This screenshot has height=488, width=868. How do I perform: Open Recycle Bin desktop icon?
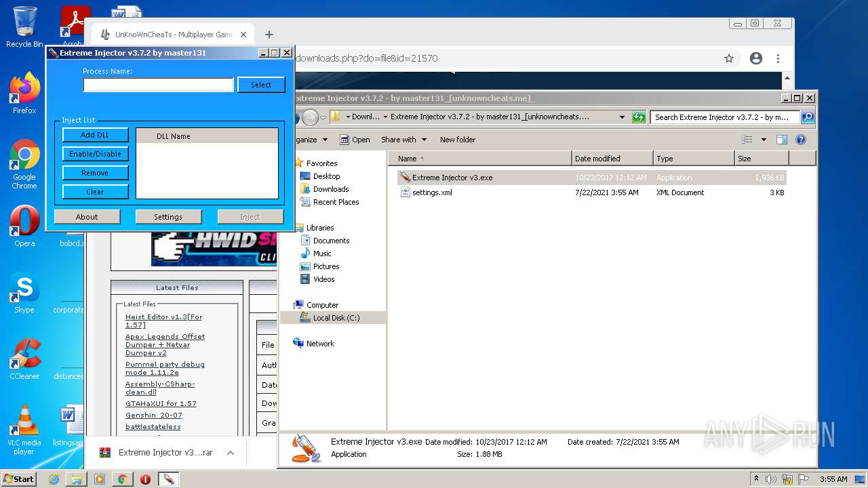24,27
